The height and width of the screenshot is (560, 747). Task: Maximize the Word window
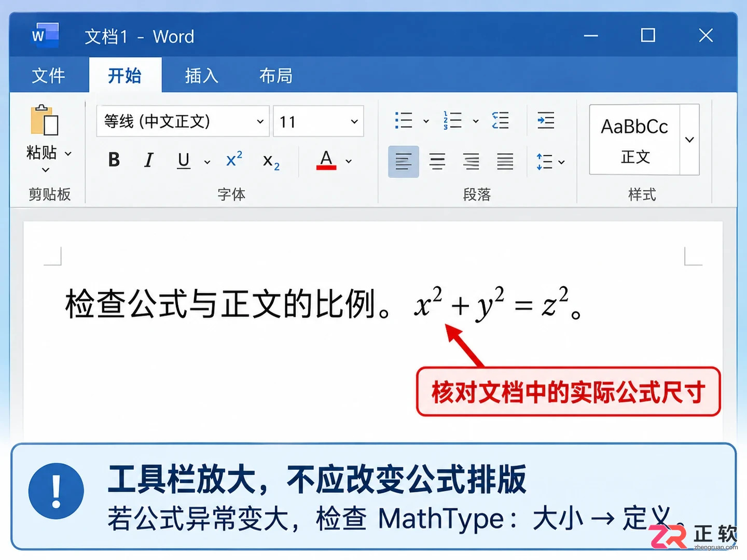648,36
